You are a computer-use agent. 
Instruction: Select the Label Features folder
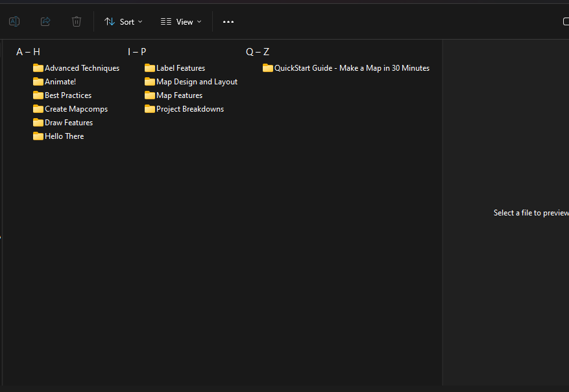click(x=180, y=68)
